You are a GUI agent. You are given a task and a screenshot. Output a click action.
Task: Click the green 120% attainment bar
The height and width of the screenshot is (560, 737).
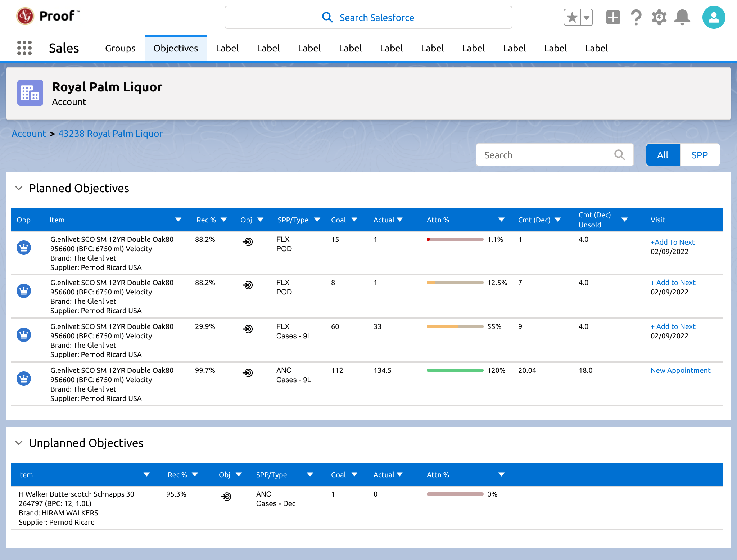455,370
